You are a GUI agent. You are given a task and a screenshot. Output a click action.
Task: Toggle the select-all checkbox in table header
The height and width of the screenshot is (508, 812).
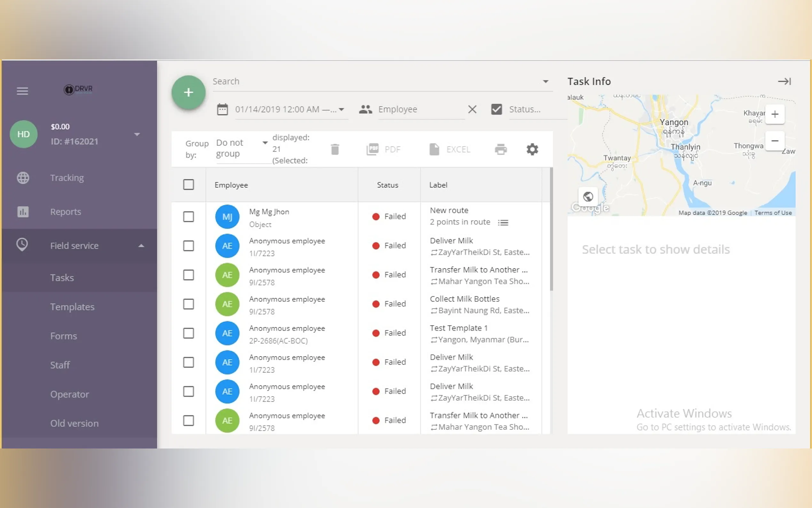pos(188,185)
